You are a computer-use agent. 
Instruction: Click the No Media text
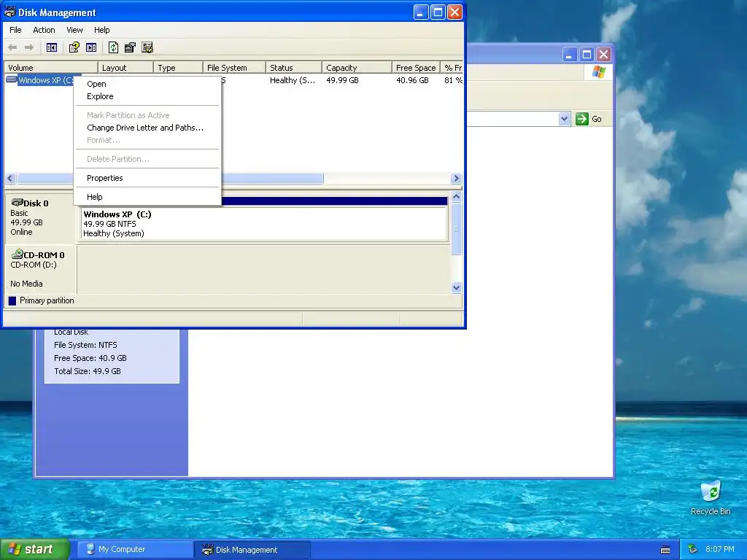26,284
